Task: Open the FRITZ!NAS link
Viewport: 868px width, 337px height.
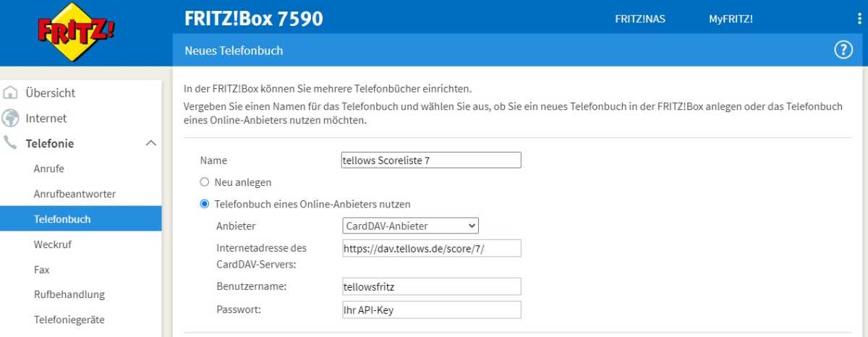Action: 641,20
